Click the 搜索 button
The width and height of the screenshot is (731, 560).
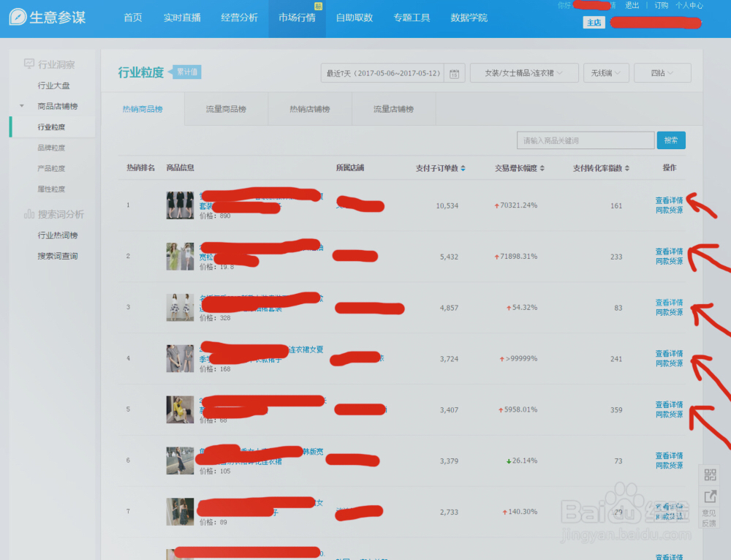click(x=671, y=140)
